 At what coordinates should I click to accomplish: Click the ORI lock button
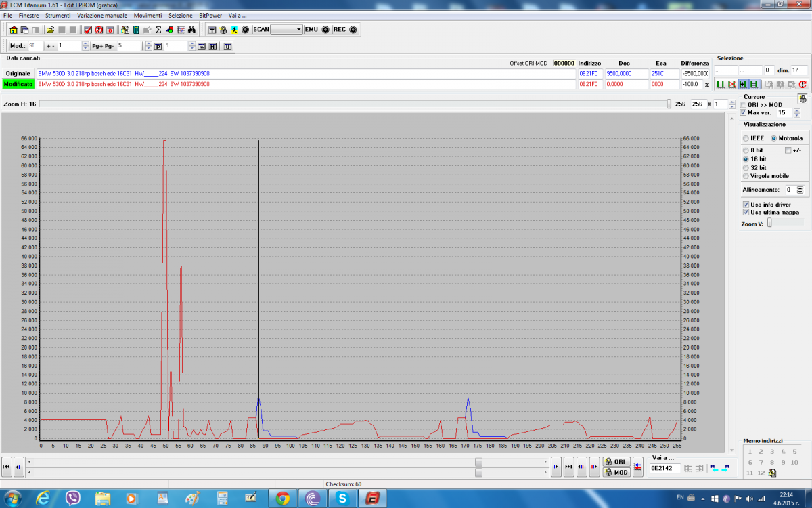click(616, 462)
